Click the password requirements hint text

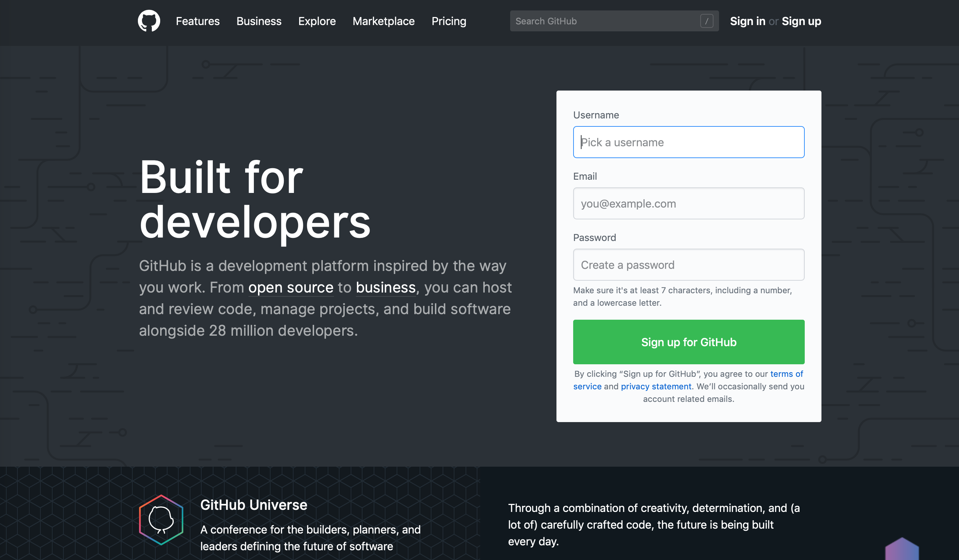point(683,297)
